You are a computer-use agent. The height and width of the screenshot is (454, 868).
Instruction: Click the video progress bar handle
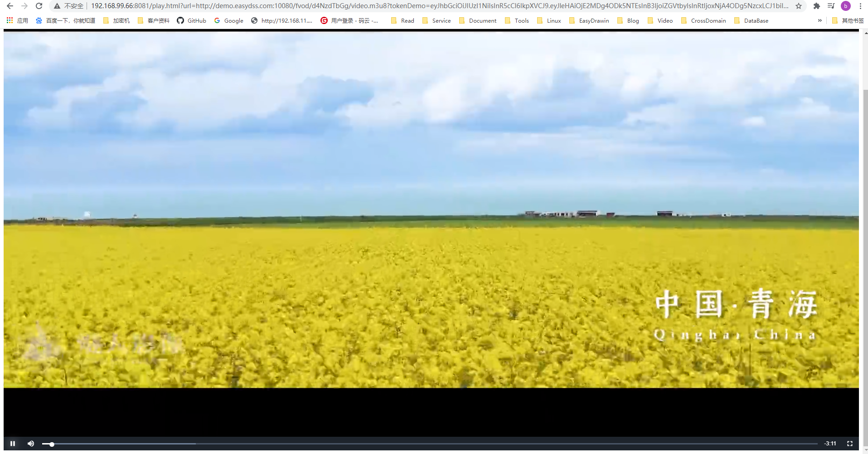[52, 444]
